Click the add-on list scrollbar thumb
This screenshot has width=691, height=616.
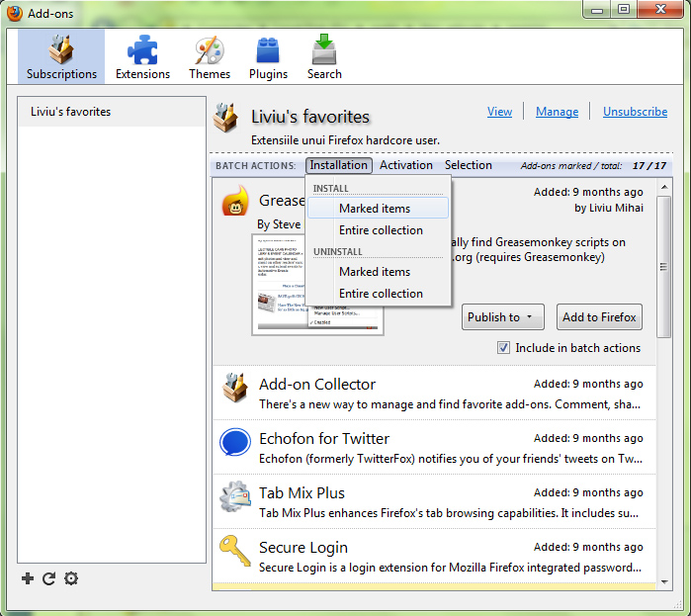pyautogui.click(x=664, y=267)
